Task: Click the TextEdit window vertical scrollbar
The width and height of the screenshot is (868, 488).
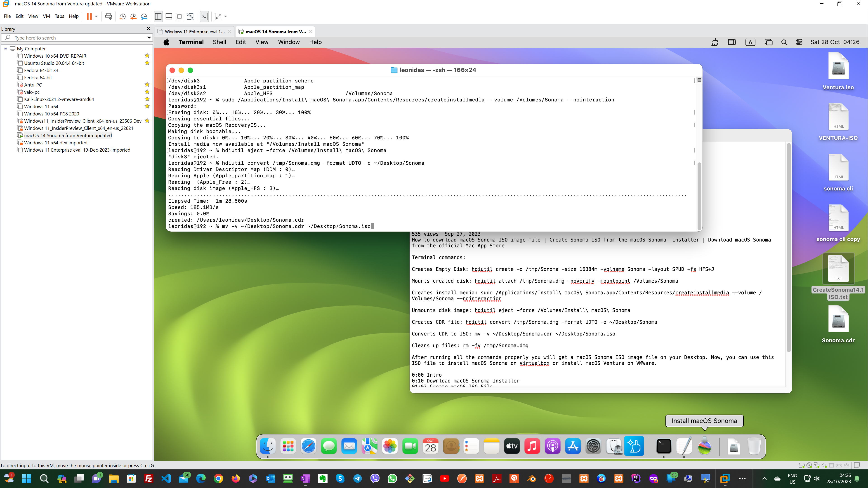Action: coord(788,248)
